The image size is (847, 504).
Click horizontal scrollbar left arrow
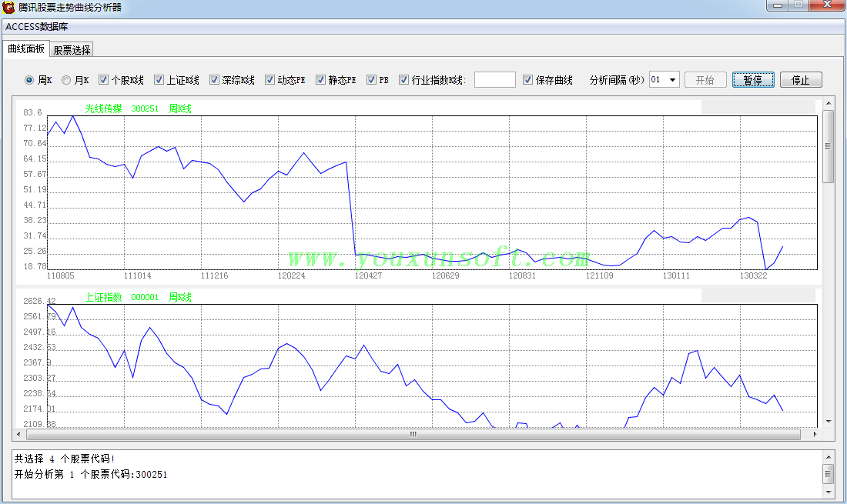[x=18, y=434]
